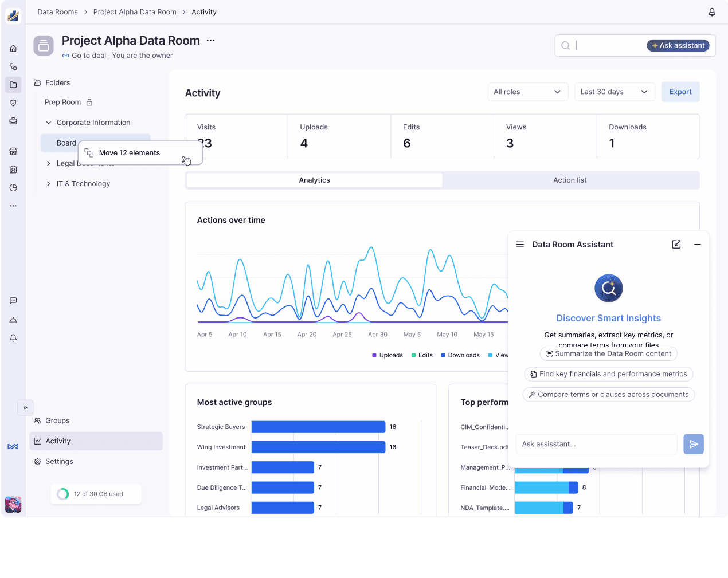Click the data room icon beside the title
Screen dimensions: 728x578
coord(44,45)
